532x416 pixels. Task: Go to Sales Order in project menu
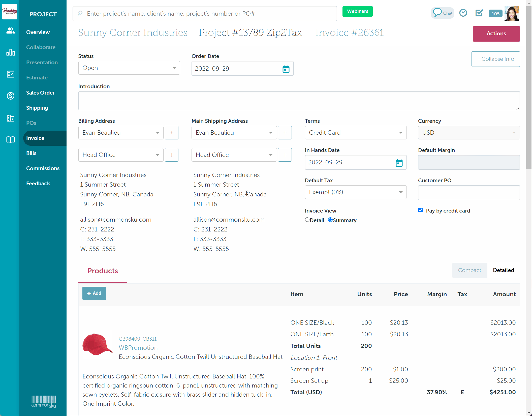(x=40, y=93)
